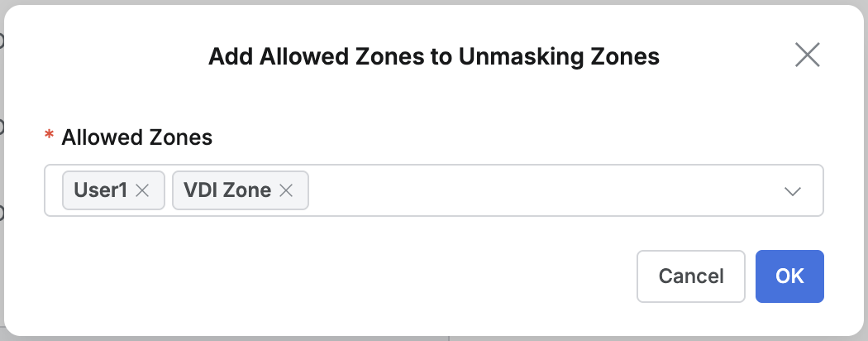
Task: Confirm the zones with OK
Action: [789, 276]
